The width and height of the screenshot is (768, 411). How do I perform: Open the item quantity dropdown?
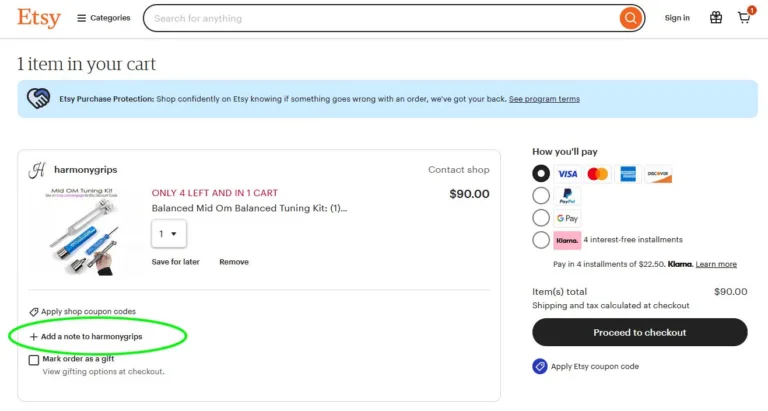pyautogui.click(x=169, y=234)
